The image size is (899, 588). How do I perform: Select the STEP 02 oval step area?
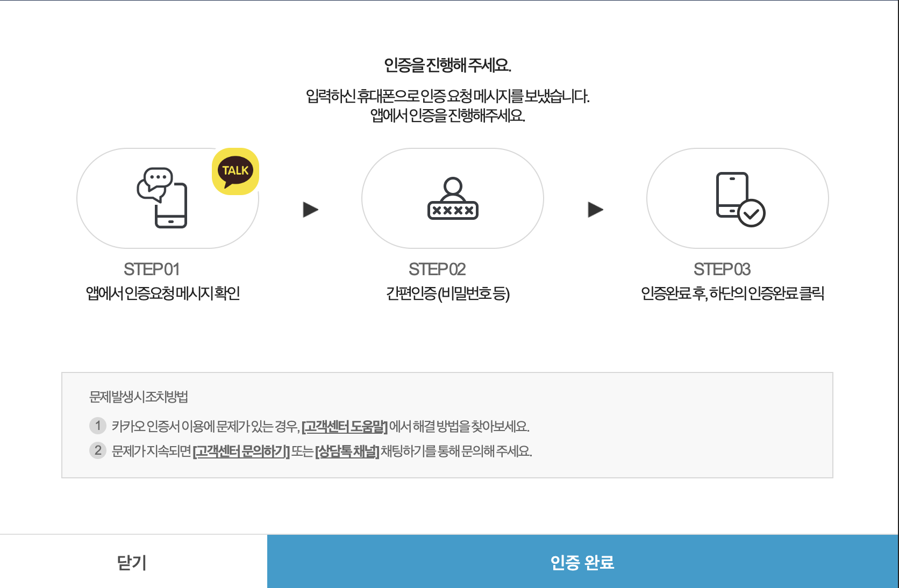(x=452, y=198)
